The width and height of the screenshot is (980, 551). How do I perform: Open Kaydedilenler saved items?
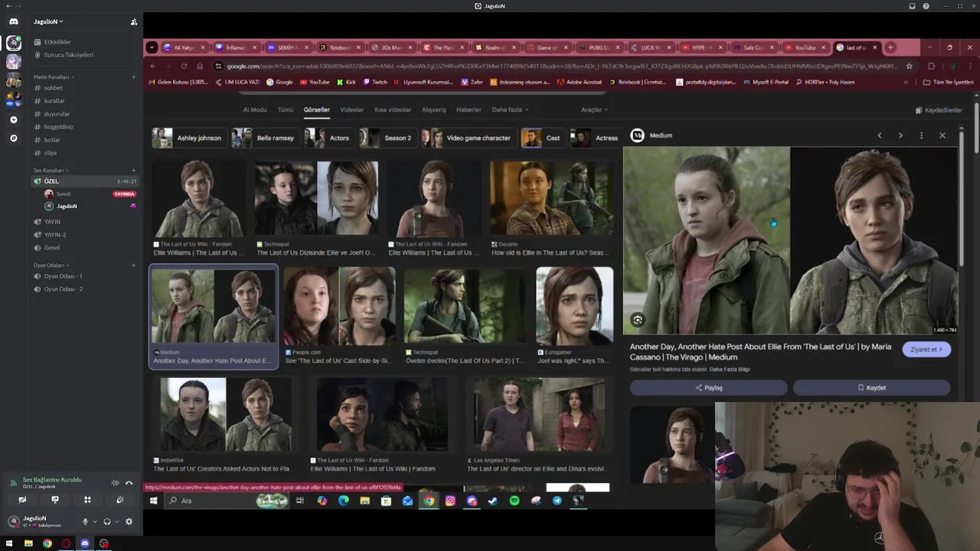[x=938, y=110]
